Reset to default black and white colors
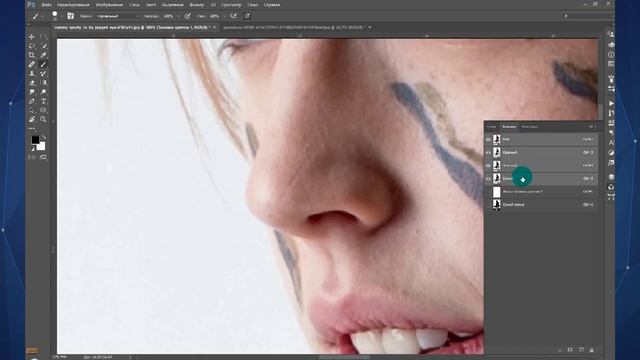This screenshot has height=360, width=640. (33, 149)
